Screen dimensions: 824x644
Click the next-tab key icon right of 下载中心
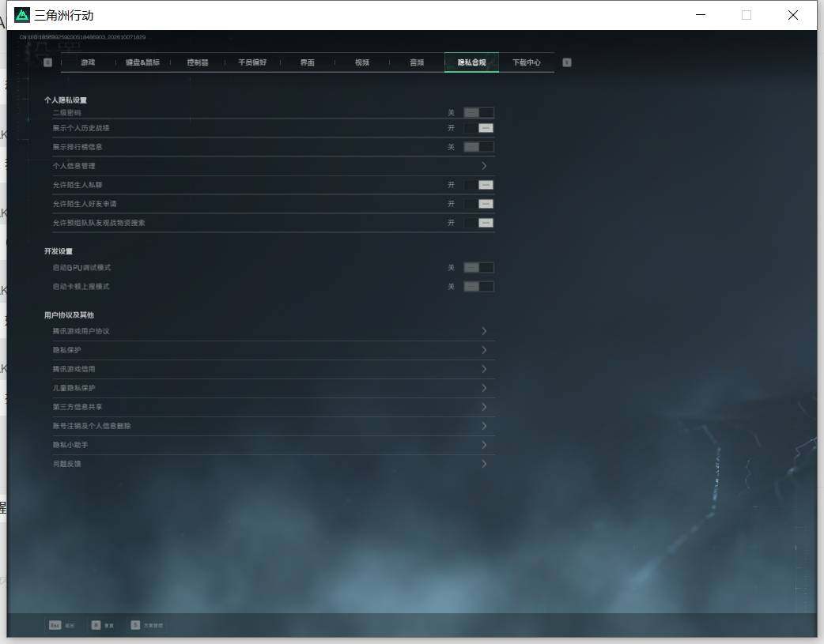click(x=567, y=62)
